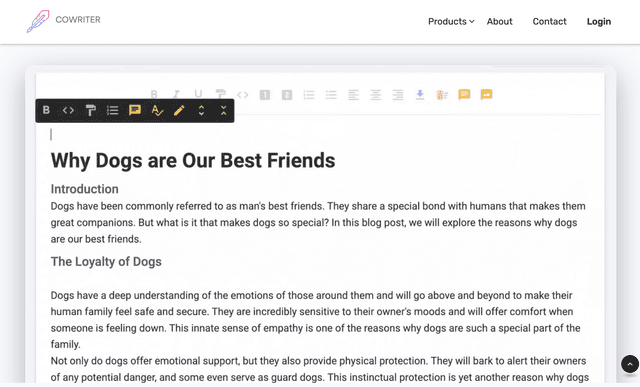Click the 'Introduction' heading
640x387 pixels.
tap(84, 189)
